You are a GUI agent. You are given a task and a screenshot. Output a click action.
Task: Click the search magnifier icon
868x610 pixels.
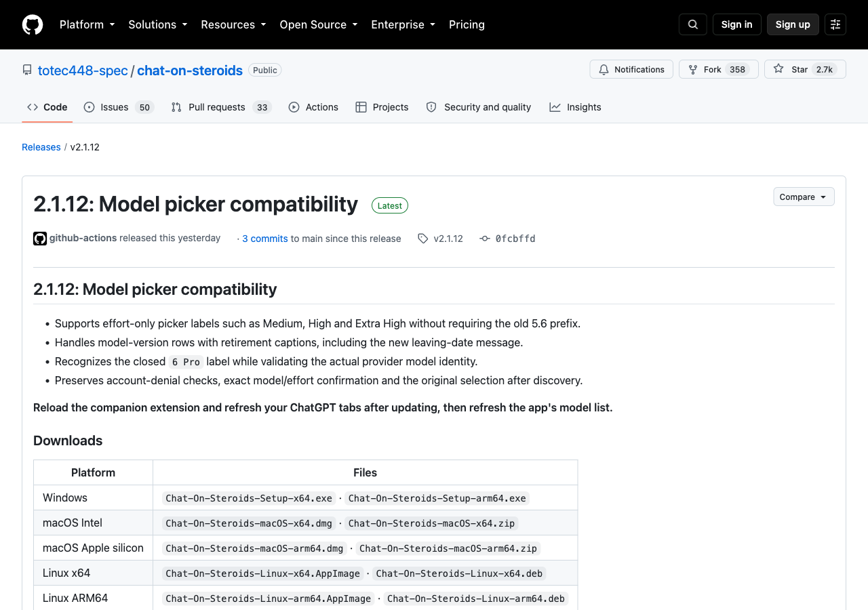(x=693, y=24)
